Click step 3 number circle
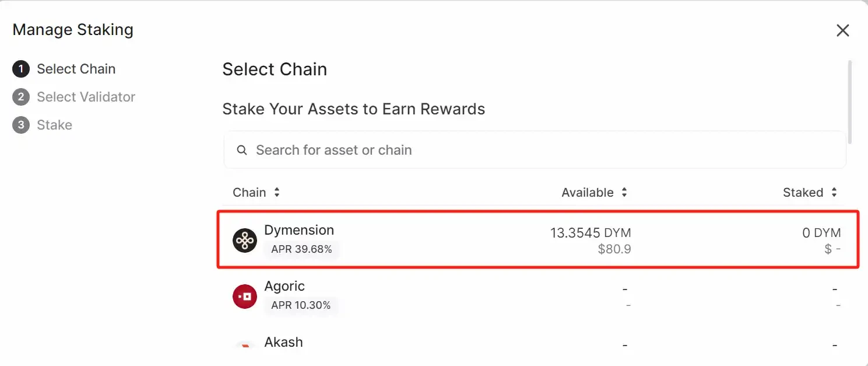The height and width of the screenshot is (366, 868). pos(21,125)
